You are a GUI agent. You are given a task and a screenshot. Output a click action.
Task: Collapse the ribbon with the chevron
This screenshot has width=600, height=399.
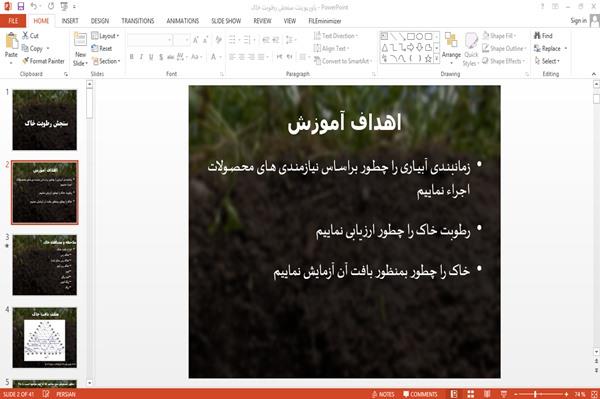[593, 74]
